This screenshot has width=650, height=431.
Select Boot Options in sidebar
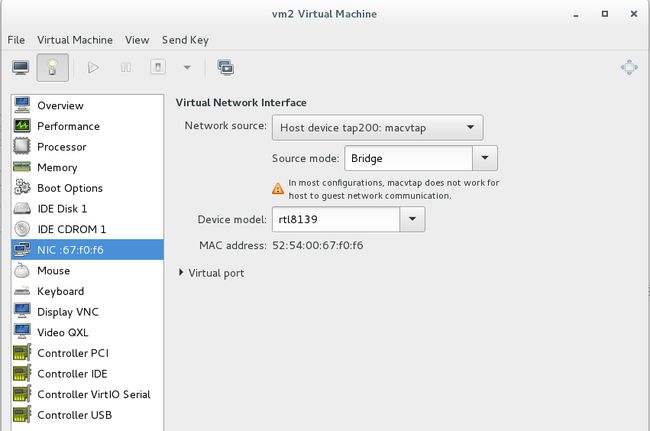point(87,188)
